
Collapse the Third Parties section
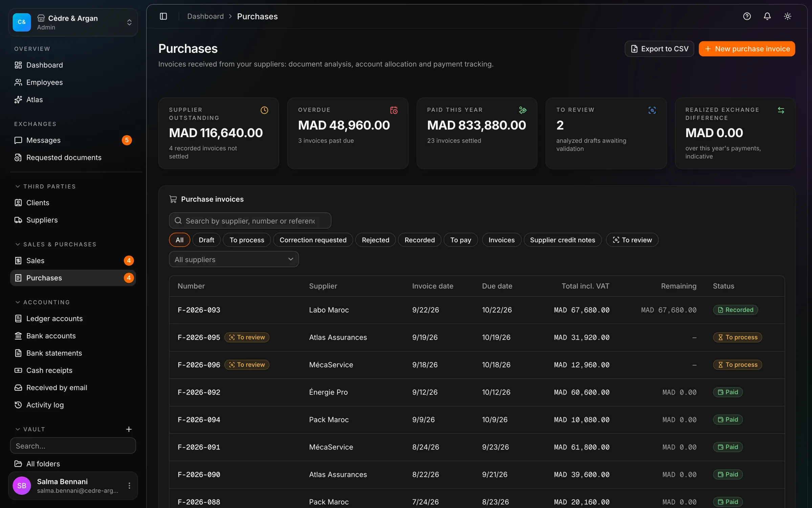[46, 186]
